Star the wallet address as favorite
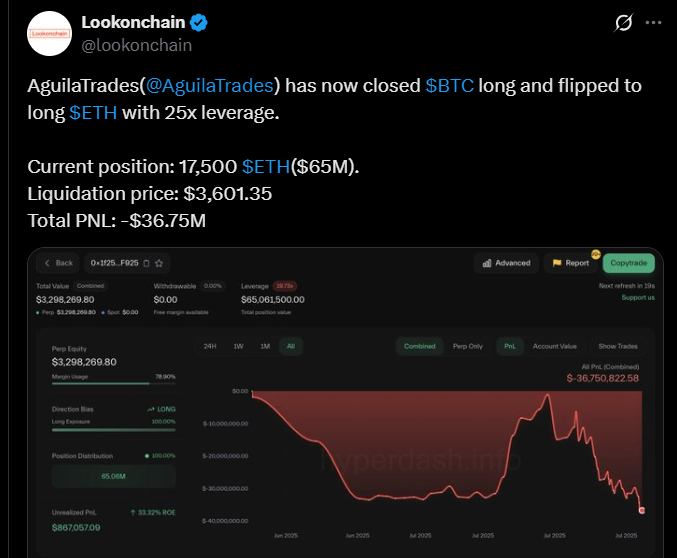677x558 pixels. click(159, 263)
